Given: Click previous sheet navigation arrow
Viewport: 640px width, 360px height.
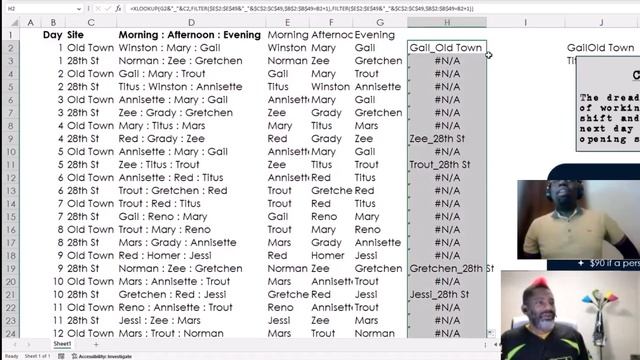Looking at the screenshot, I should pyautogui.click(x=15, y=344).
